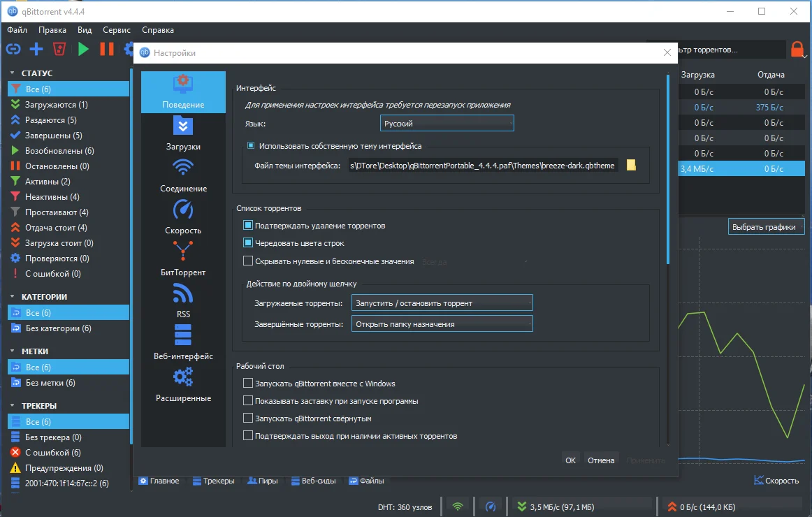Enable Запускать qBittorrent вместе с Windows
This screenshot has height=517, width=812.
coord(248,383)
